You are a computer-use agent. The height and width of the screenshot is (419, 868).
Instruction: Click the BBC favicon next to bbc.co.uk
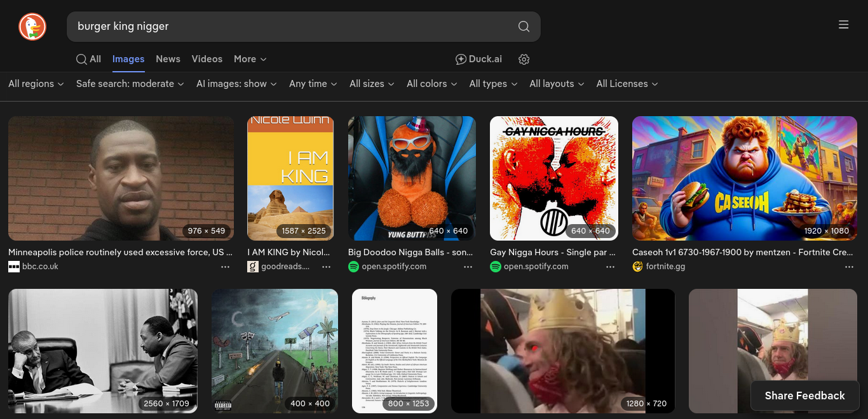click(14, 267)
